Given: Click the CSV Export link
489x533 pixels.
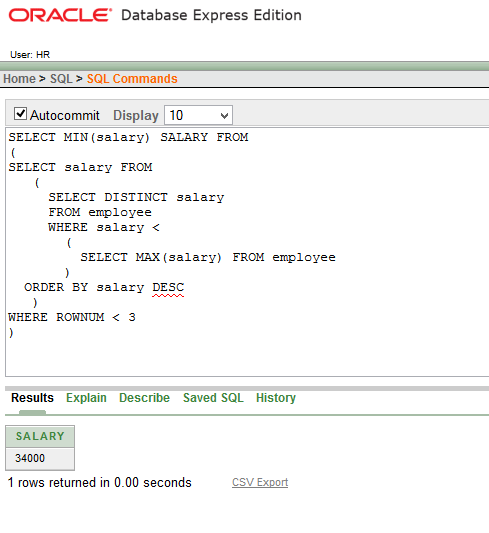Looking at the screenshot, I should 260,482.
